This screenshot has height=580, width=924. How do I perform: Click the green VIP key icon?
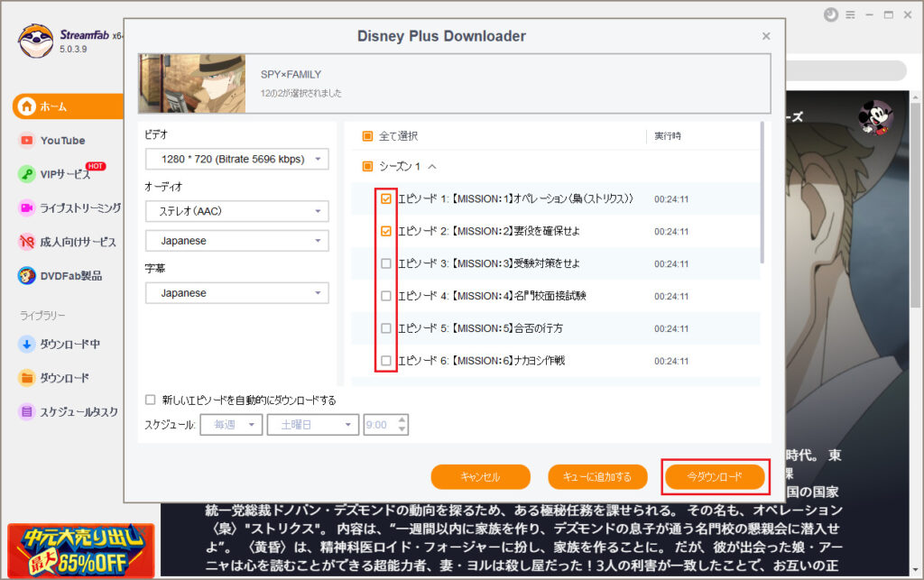(x=26, y=174)
